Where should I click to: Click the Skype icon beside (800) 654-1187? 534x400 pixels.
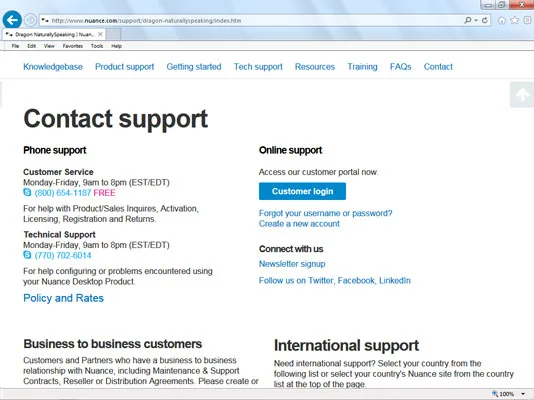(x=27, y=192)
